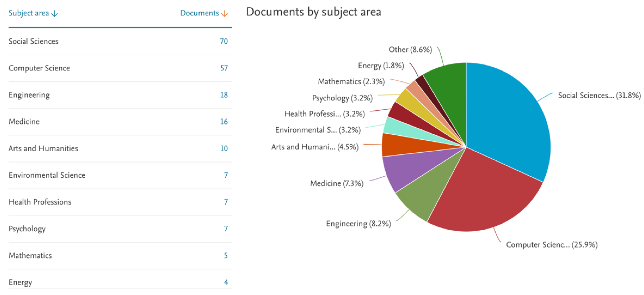
Task: Sort table by Documents column header
Action: pos(199,13)
